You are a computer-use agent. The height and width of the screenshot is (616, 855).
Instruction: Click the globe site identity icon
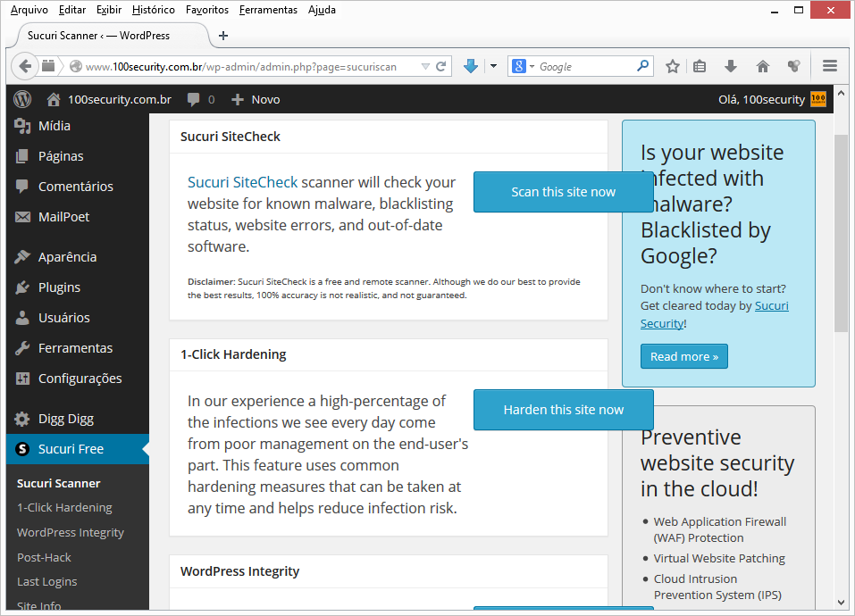tap(76, 66)
